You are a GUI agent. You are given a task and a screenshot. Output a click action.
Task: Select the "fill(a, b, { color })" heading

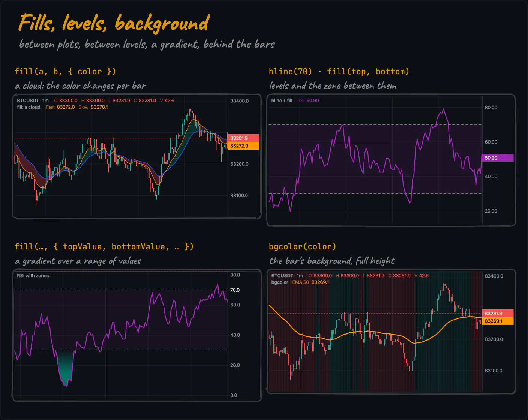[65, 71]
